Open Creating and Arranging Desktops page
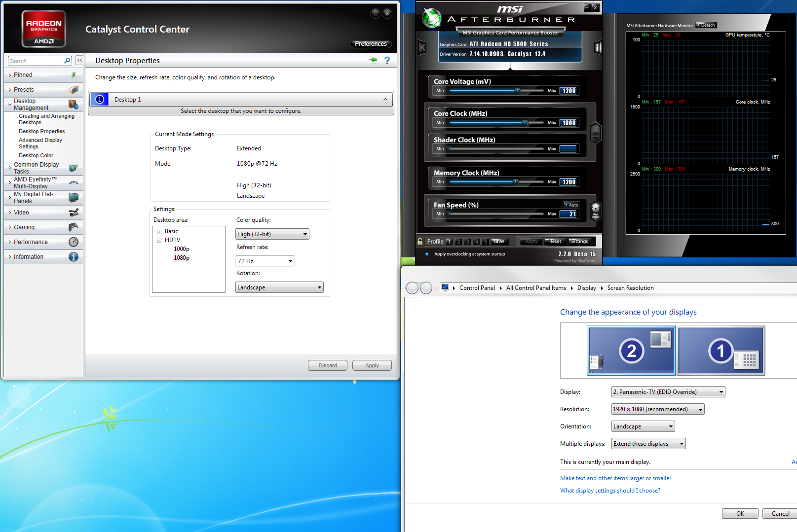 (47, 119)
